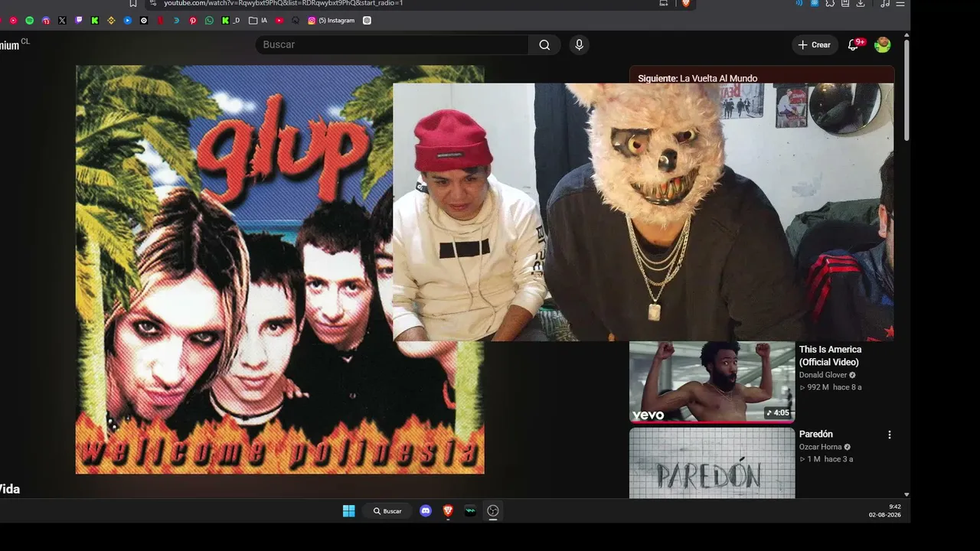Focus the YouTube Buscar search field
This screenshot has width=980, height=551.
click(x=392, y=44)
